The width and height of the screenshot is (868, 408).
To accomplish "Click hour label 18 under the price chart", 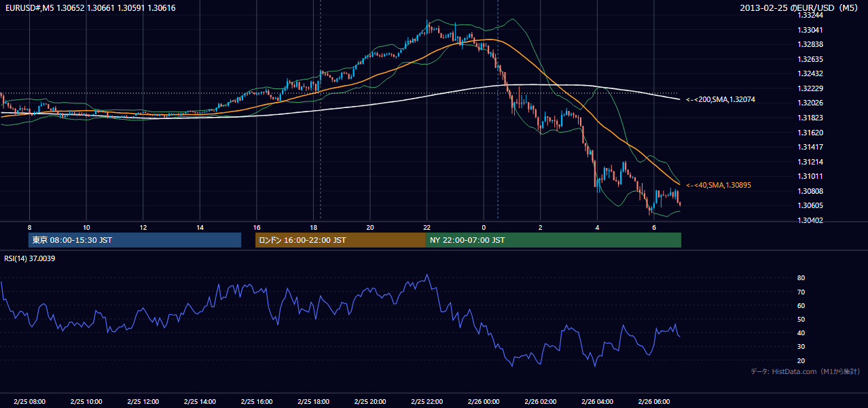I will pos(313,227).
